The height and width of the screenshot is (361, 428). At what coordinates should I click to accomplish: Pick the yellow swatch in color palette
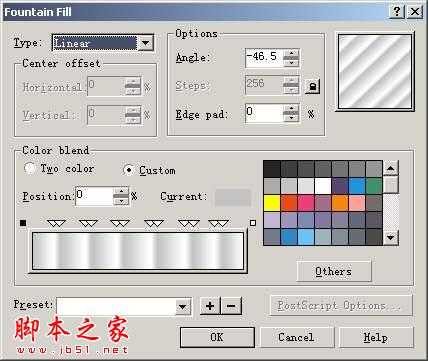click(x=272, y=203)
